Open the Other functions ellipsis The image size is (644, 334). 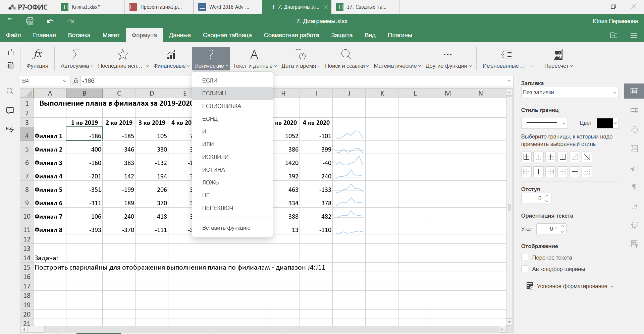pos(448,54)
